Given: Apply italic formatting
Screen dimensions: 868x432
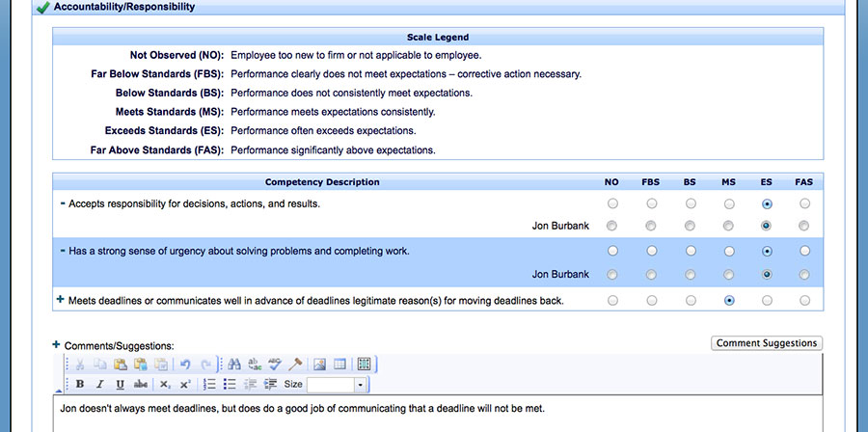Looking at the screenshot, I should tap(100, 384).
